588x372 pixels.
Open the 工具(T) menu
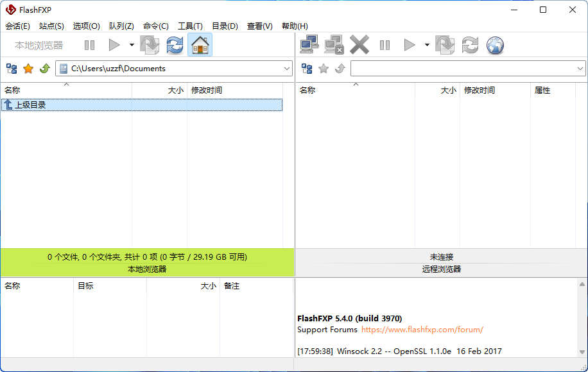click(190, 26)
